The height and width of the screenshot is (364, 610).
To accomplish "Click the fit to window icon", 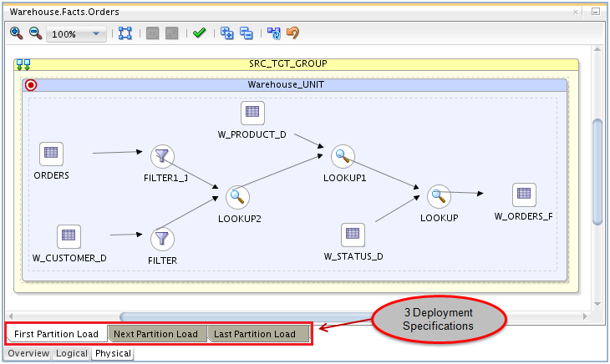I will [x=125, y=33].
